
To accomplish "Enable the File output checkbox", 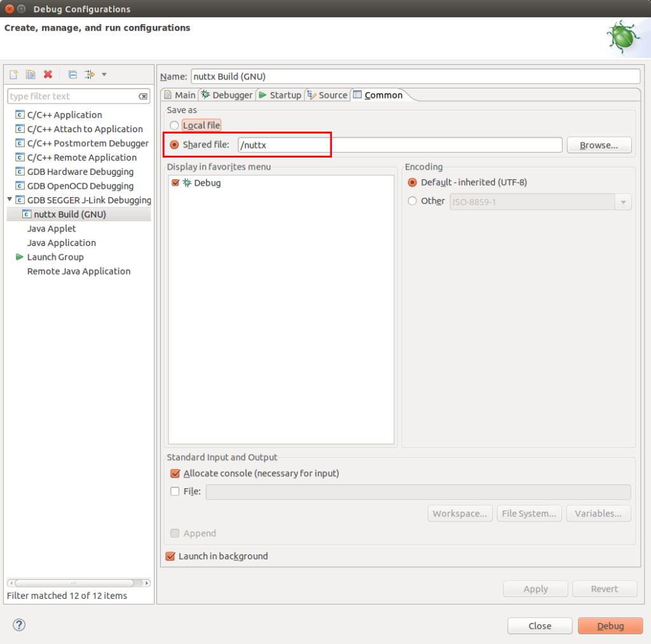I will (x=175, y=491).
